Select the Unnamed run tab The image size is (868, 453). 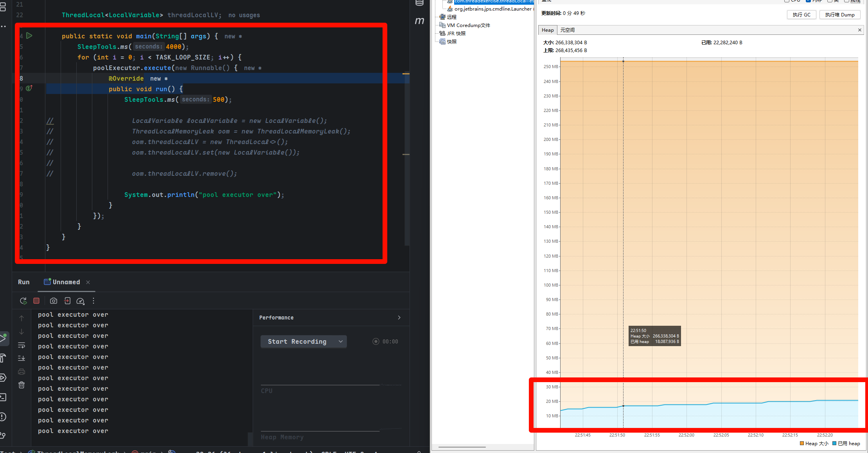click(x=66, y=282)
